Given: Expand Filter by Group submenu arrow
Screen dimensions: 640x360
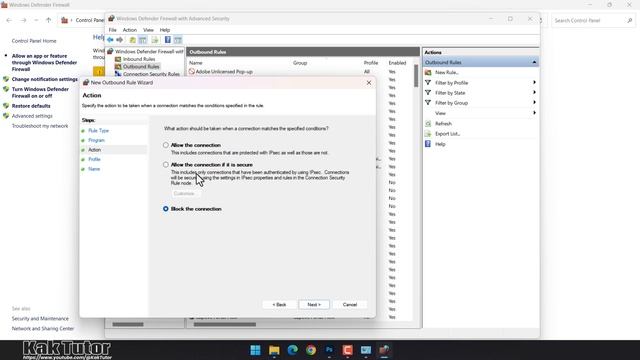Looking at the screenshot, I should [x=534, y=102].
